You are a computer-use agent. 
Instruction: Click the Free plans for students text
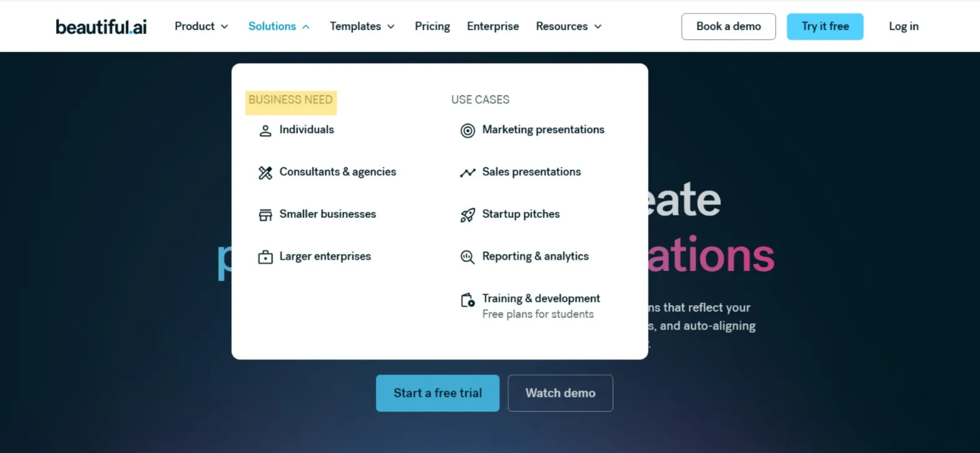(538, 314)
